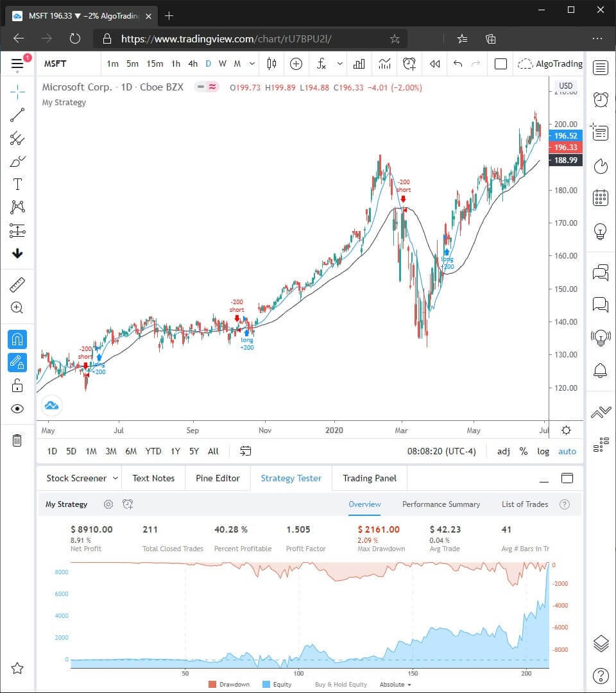Click the MSFT symbol search field
616x693 pixels.
tap(56, 64)
